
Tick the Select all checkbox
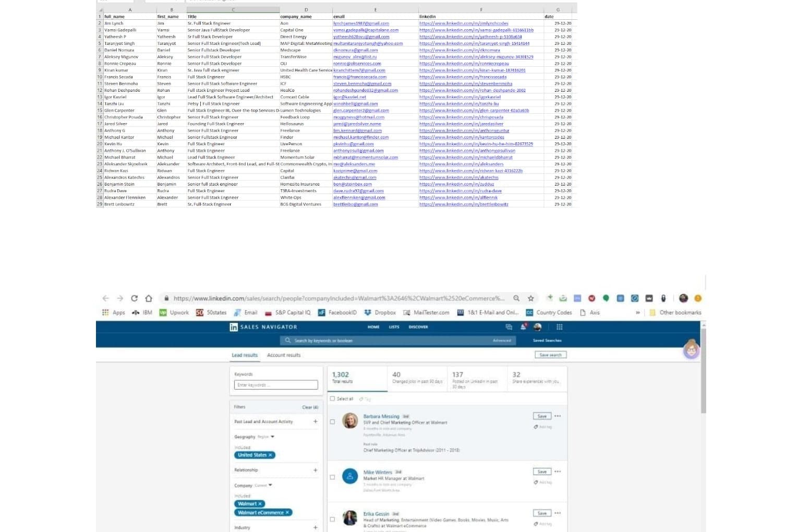(332, 399)
